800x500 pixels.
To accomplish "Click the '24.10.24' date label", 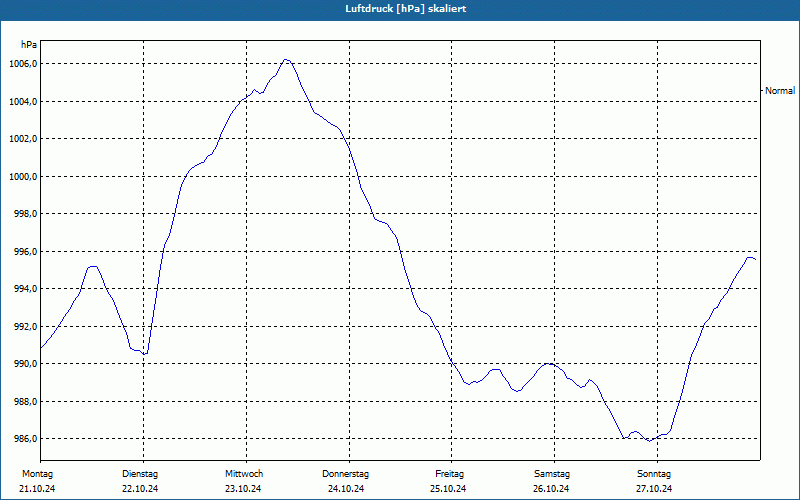I will pos(346,489).
